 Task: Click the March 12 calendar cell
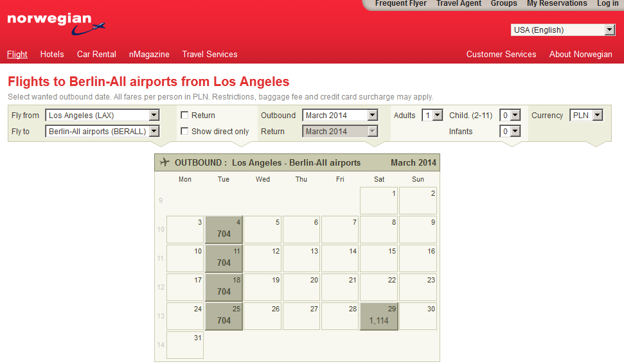pyautogui.click(x=262, y=258)
